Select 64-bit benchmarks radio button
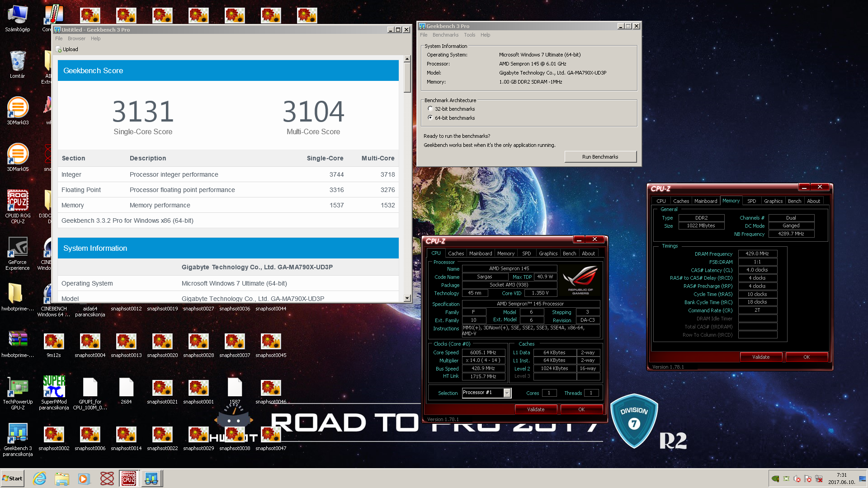Image resolution: width=868 pixels, height=488 pixels. point(430,117)
